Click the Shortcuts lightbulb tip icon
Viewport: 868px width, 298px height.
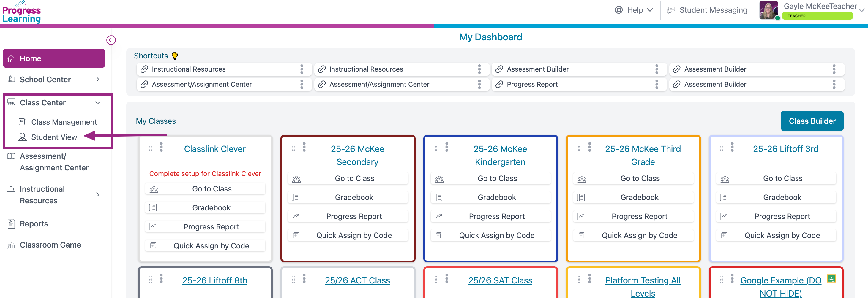[x=175, y=56]
